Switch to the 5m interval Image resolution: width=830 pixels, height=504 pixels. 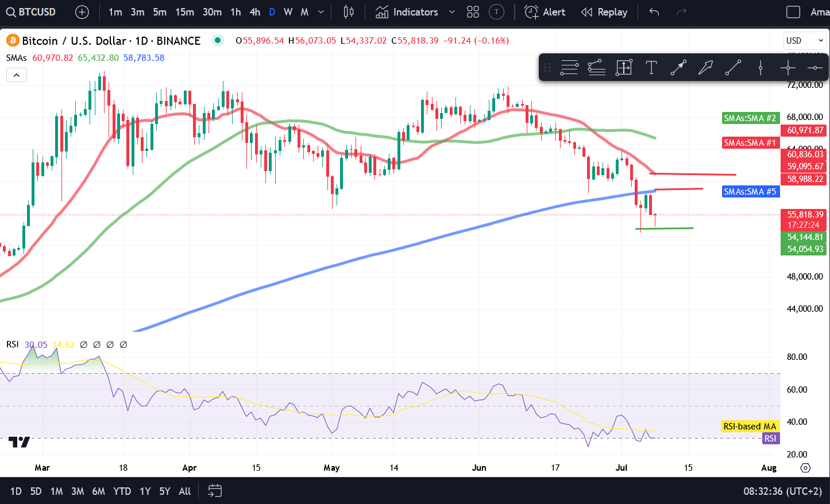[160, 12]
